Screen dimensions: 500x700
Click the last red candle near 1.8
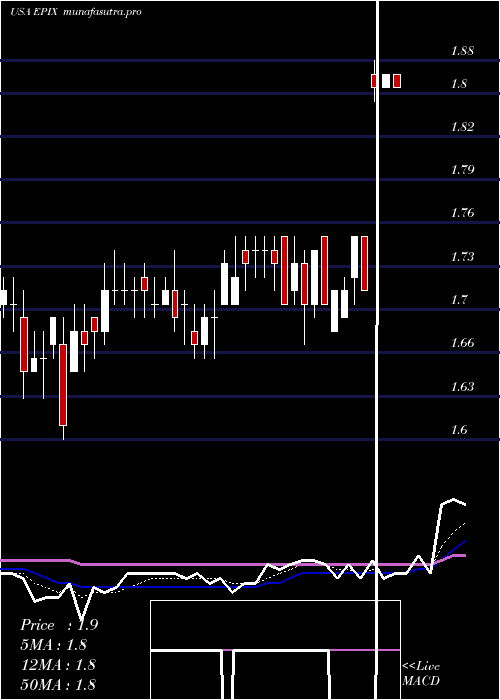[397, 81]
